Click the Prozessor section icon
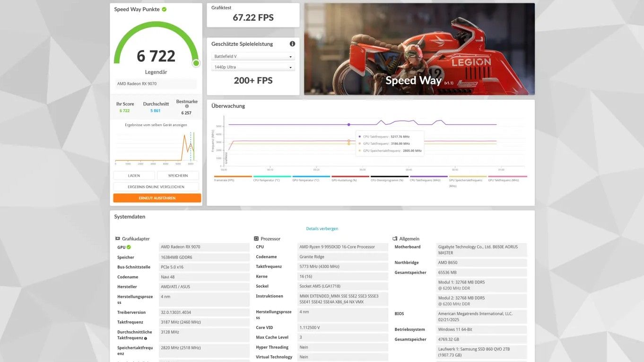Screen dimensions: 644x362 point(256,239)
